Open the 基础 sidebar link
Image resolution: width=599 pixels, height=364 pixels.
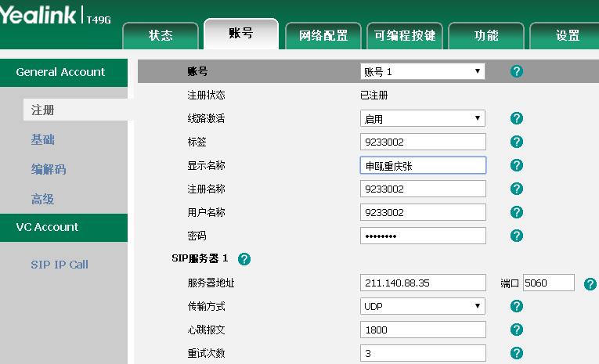tap(43, 140)
